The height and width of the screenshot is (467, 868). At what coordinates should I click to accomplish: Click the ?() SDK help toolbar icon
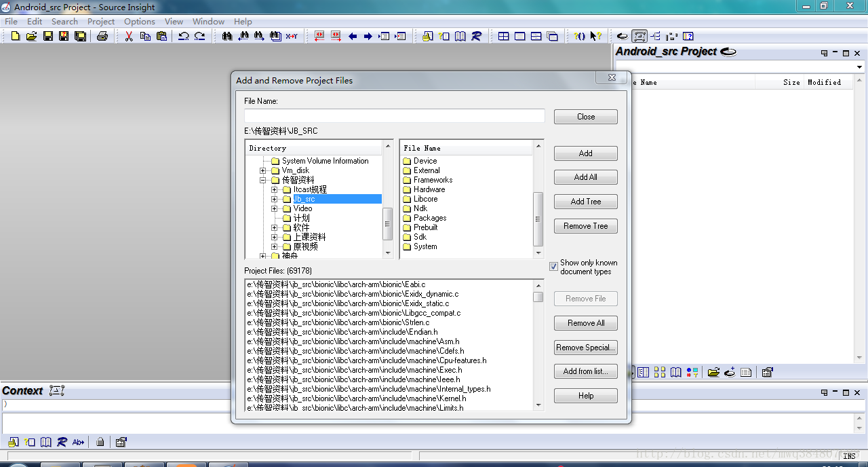pos(580,36)
